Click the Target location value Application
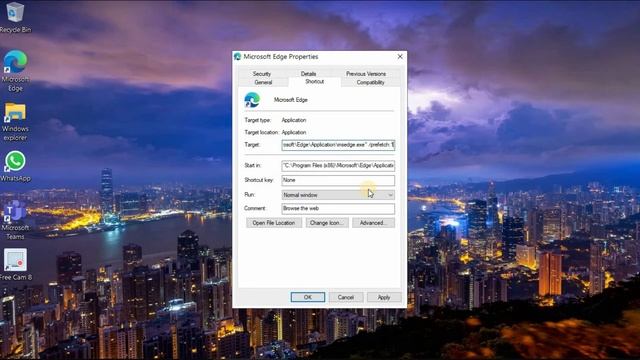 pos(294,132)
